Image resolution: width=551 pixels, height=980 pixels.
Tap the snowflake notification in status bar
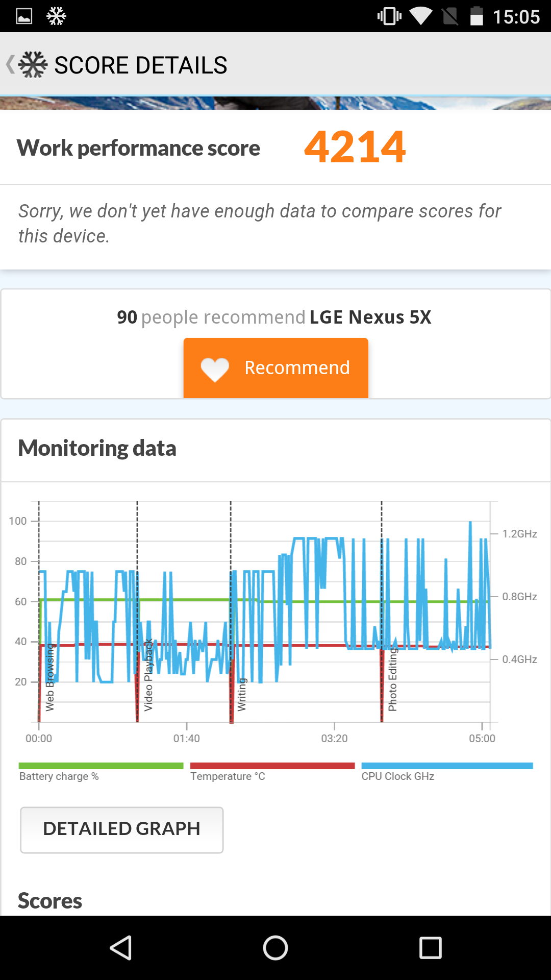point(56,16)
